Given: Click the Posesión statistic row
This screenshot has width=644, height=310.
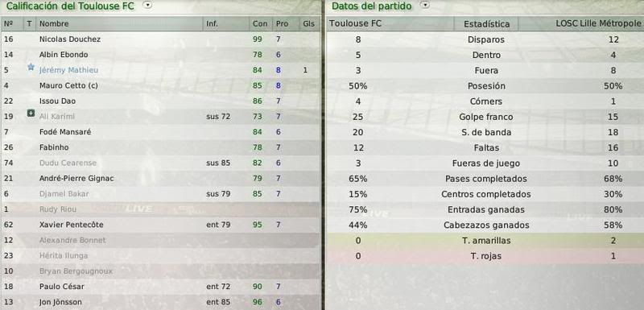Looking at the screenshot, I should click(x=485, y=86).
